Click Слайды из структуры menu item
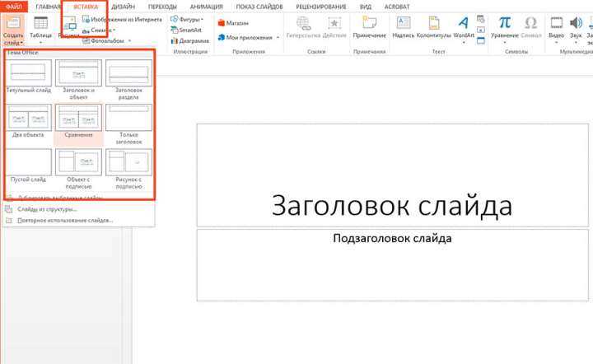 tap(79, 209)
